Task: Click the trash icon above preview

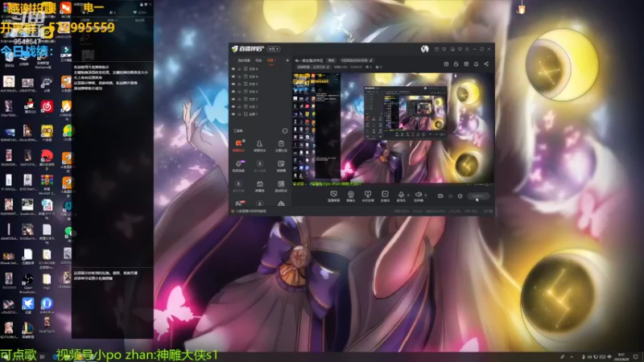Action: pyautogui.click(x=446, y=64)
